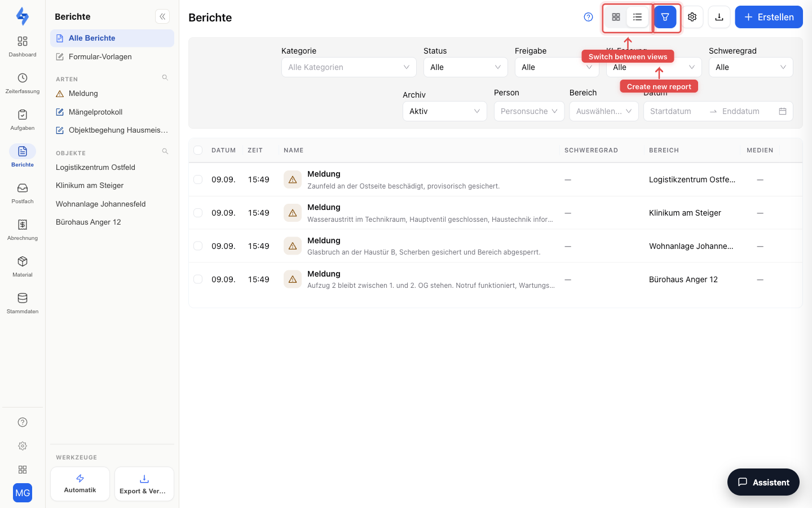Click the Erstellen button
Image resolution: width=812 pixels, height=508 pixels.
click(x=769, y=17)
